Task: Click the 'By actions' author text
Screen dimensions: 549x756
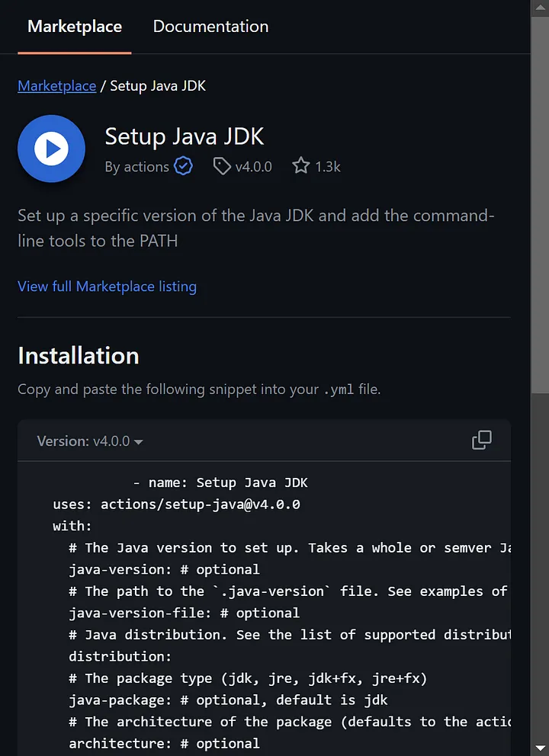Action: (x=137, y=167)
